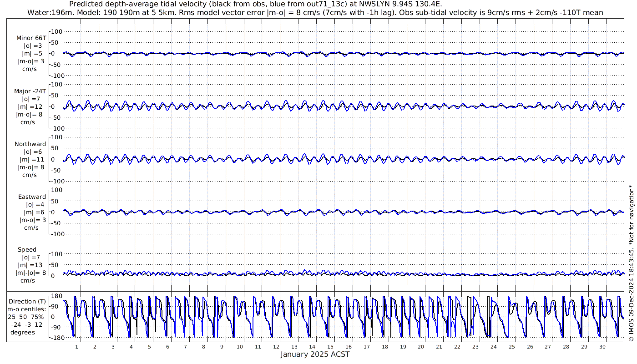Click date tick '5' on the time axis
The height and width of the screenshot is (364, 637).
tap(149, 347)
